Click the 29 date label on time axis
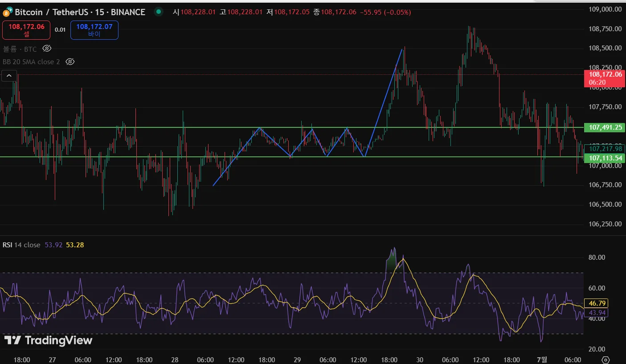The width and height of the screenshot is (626, 364). pyautogui.click(x=297, y=360)
